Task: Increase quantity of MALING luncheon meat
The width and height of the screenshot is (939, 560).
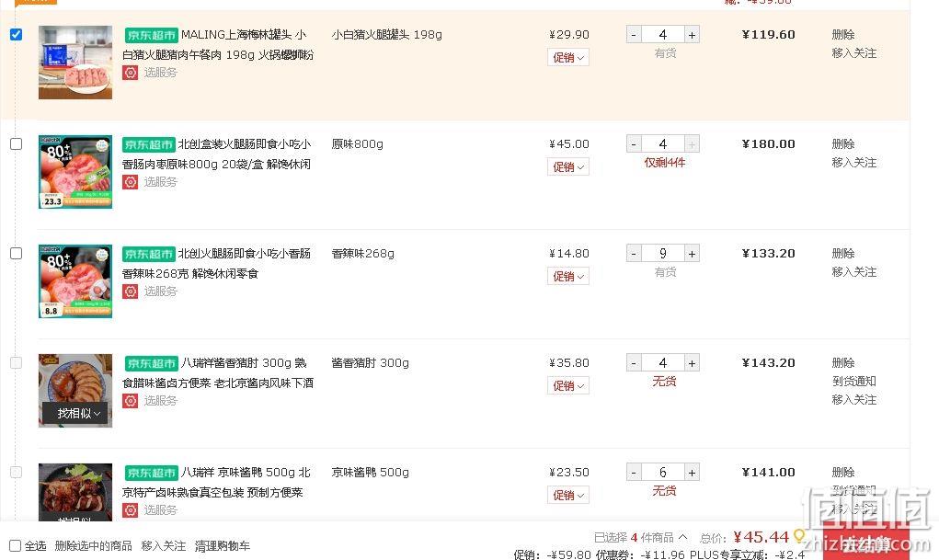Action: pyautogui.click(x=692, y=35)
